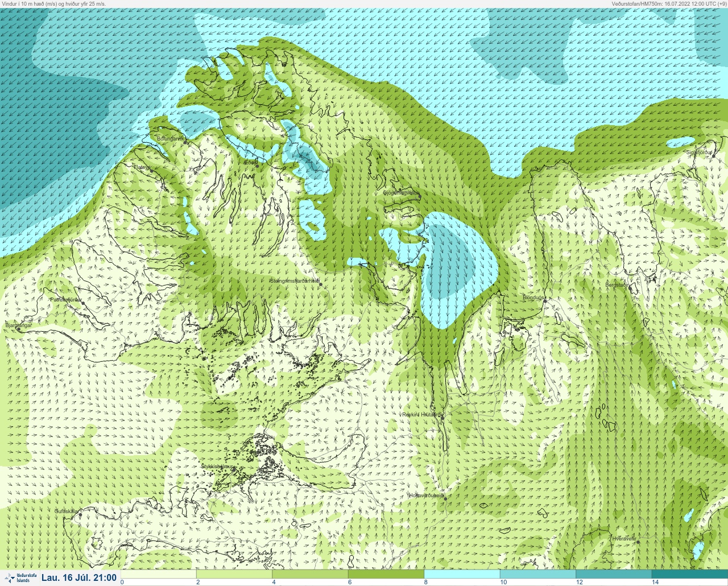The image size is (728, 586).
Task: Select the 8–10 m/s light cyan legend swatch
Action: click(462, 574)
